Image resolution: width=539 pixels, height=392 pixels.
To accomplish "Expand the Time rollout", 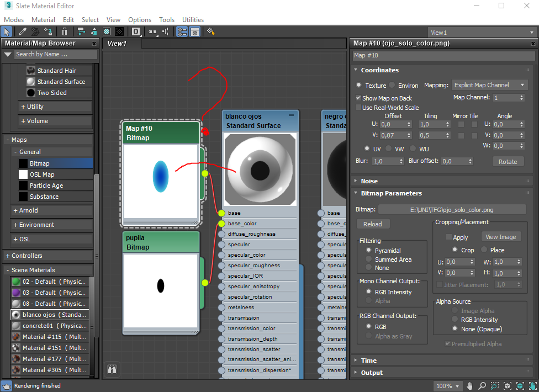I will pyautogui.click(x=356, y=360).
